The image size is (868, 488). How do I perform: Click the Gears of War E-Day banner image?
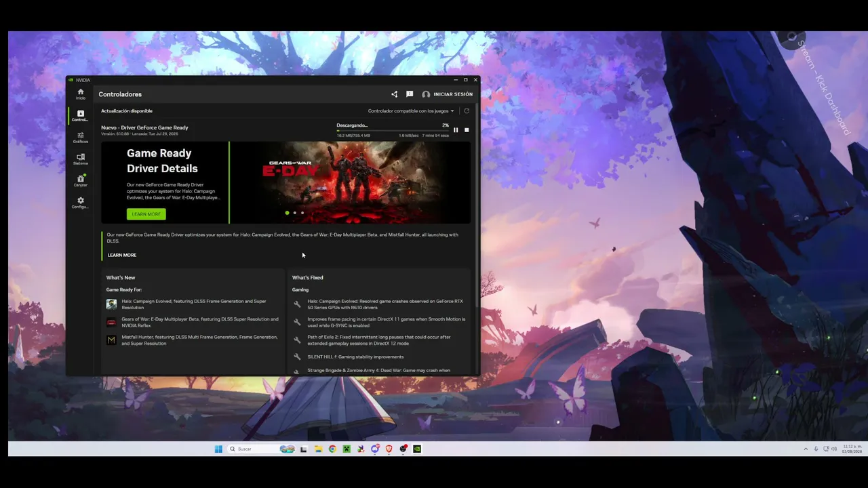coord(350,182)
